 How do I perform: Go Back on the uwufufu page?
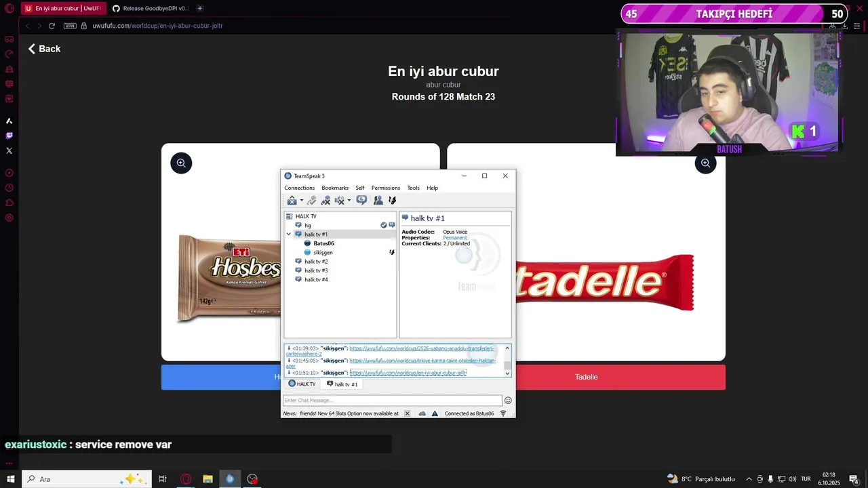click(44, 49)
